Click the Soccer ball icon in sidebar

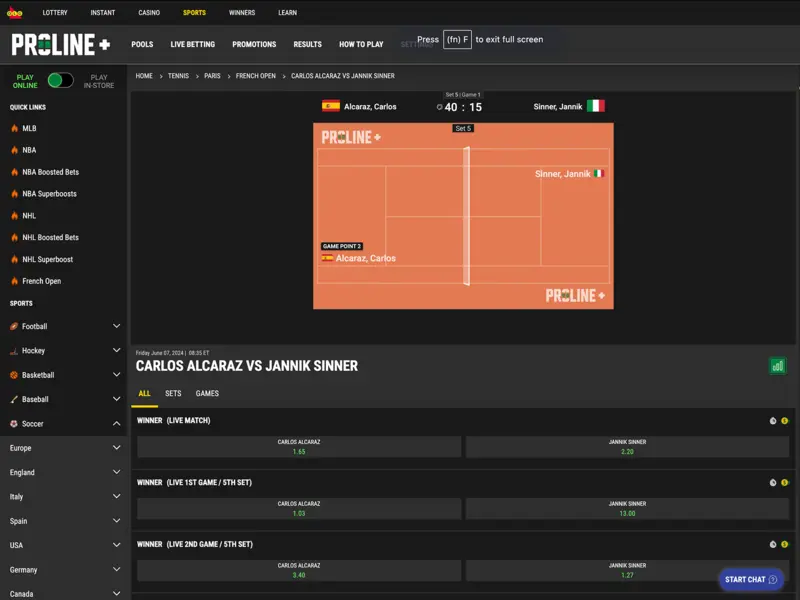(14, 424)
